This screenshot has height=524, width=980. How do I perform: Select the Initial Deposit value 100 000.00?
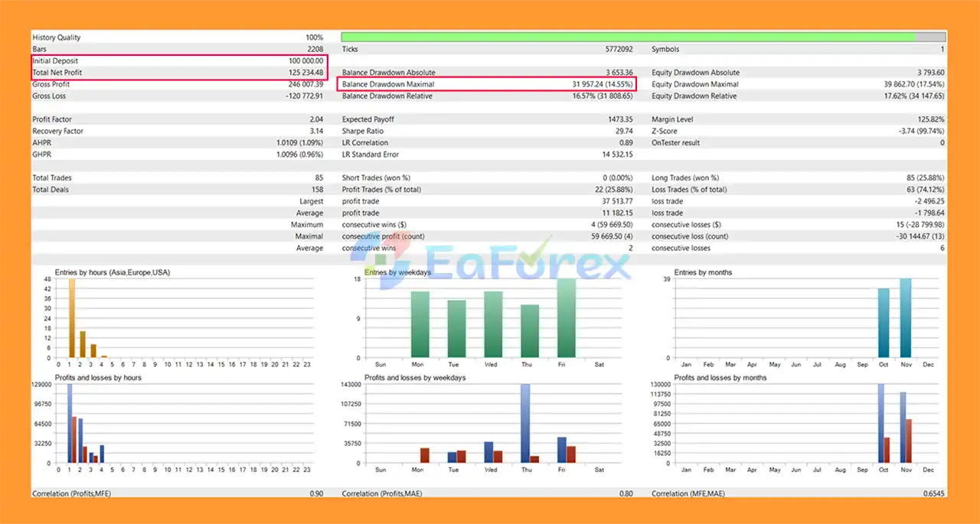305,61
